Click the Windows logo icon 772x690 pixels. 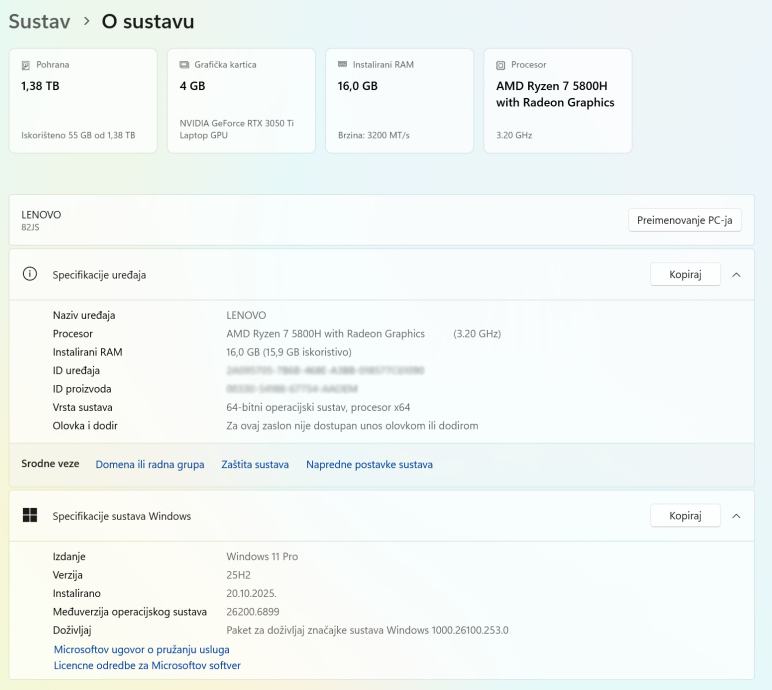(30, 516)
